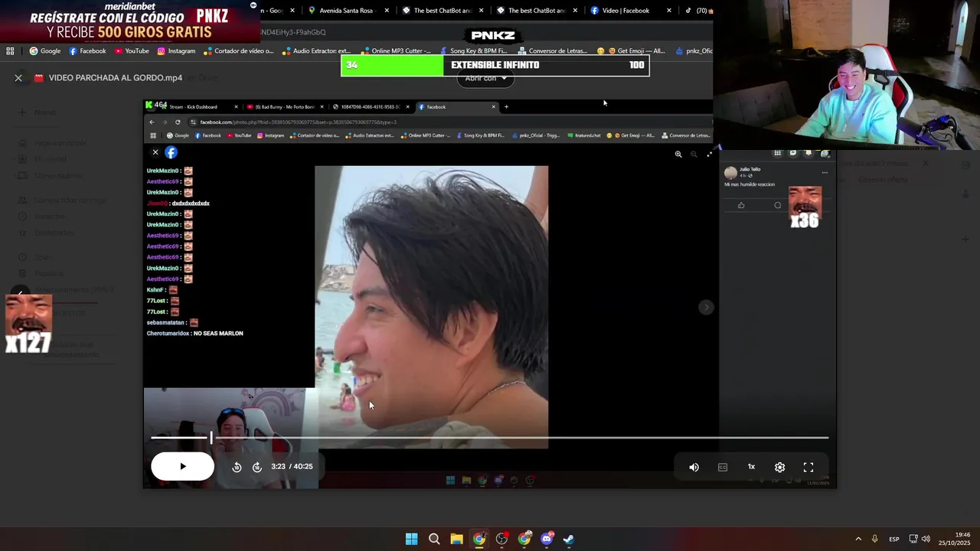Image resolution: width=980 pixels, height=551 pixels.
Task: Enter fullscreen in the video player
Action: (808, 467)
